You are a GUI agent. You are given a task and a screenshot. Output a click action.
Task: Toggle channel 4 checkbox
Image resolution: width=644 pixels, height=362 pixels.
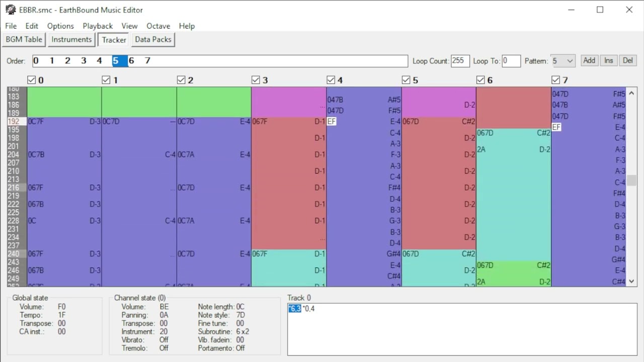pos(331,80)
